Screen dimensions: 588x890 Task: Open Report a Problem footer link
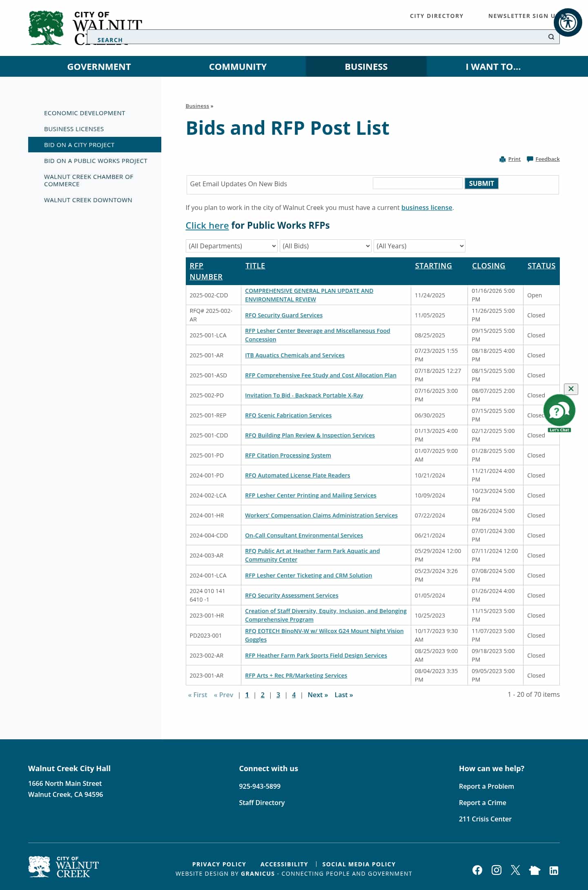click(486, 786)
